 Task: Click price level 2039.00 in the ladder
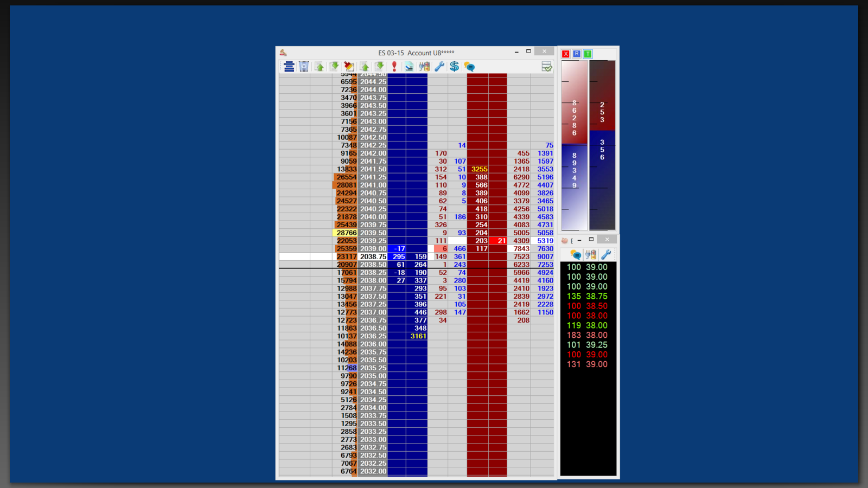point(373,249)
